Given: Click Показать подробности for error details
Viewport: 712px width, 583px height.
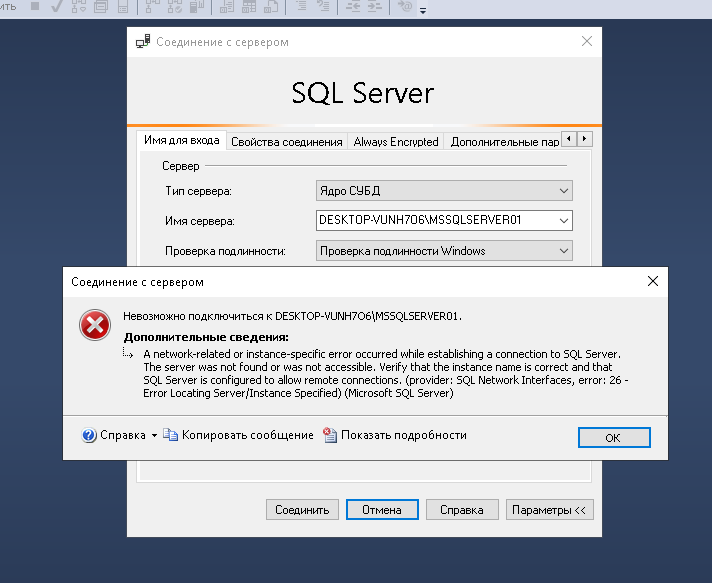Looking at the screenshot, I should tap(395, 435).
